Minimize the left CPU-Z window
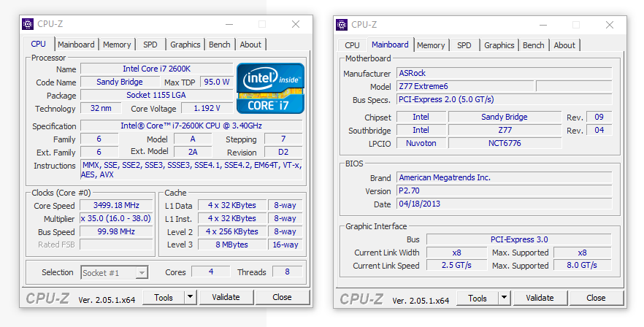 coord(229,25)
